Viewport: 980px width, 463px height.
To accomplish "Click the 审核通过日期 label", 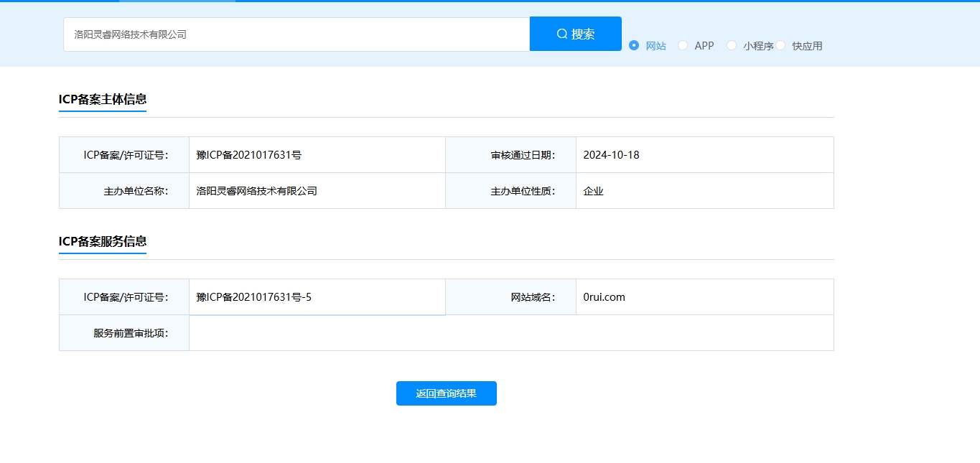I will pos(523,155).
